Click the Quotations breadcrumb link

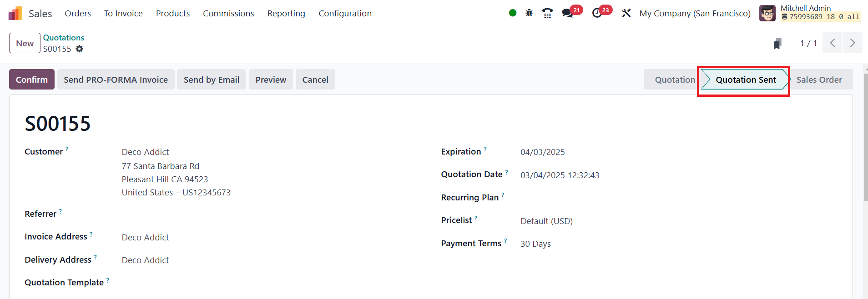pyautogui.click(x=64, y=38)
